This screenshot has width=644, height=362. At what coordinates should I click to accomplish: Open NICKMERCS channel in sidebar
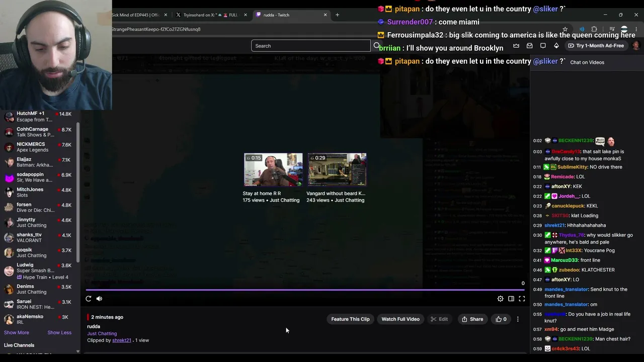(38, 147)
